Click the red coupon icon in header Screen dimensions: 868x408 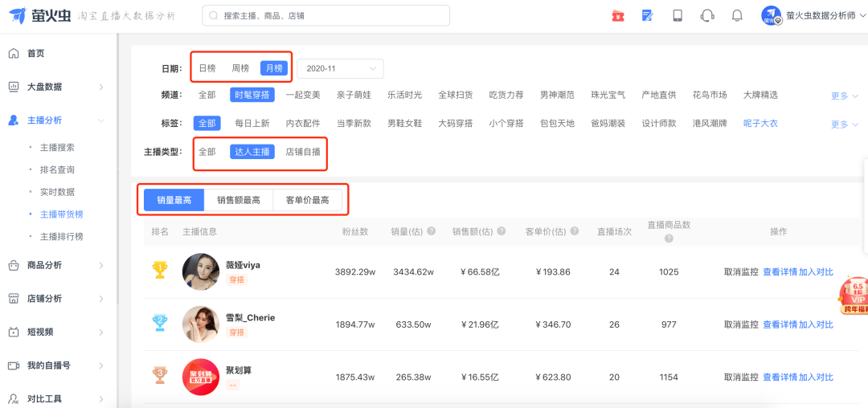click(617, 16)
